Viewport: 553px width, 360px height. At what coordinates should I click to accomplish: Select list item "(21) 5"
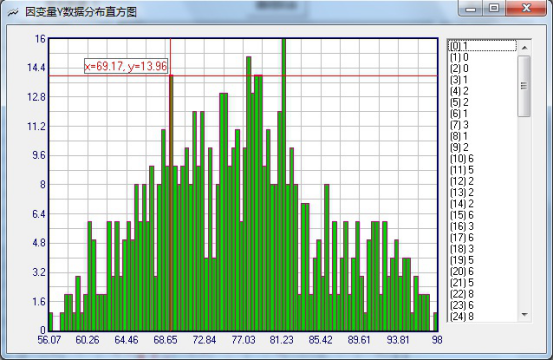[482, 283]
